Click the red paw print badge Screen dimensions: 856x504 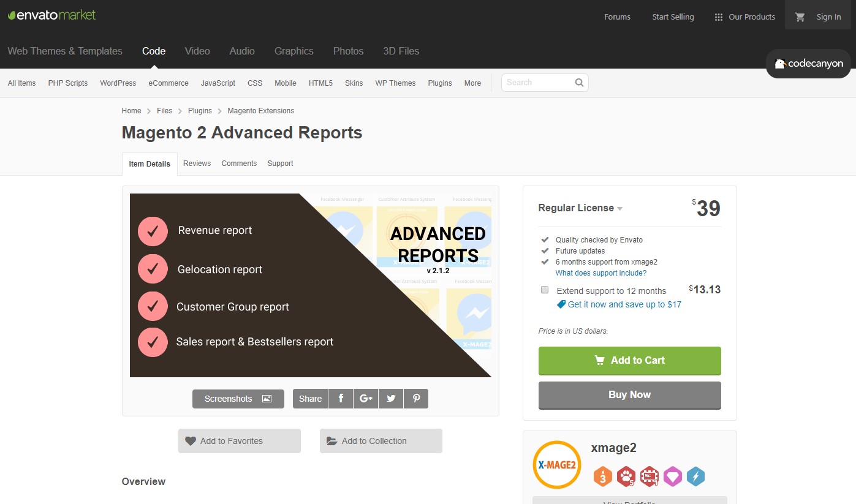626,476
